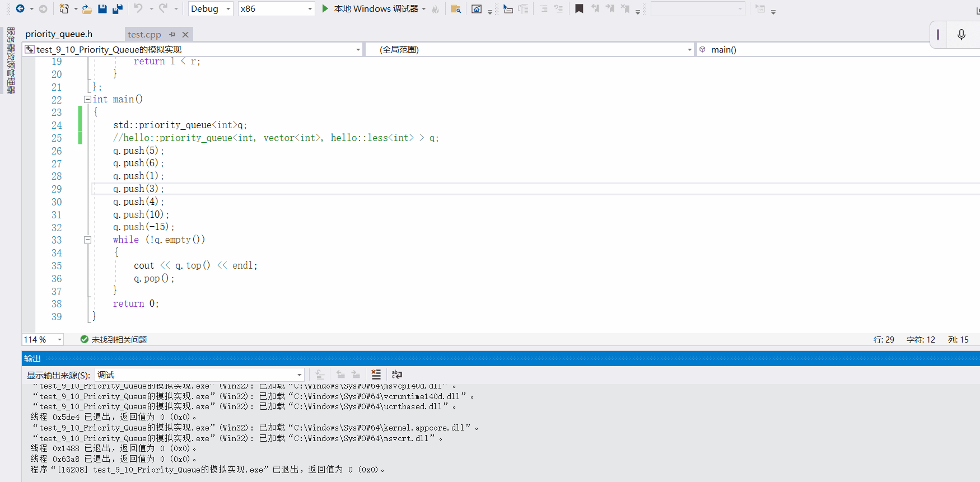The image size is (980, 482).
Task: Click the output line with program [16208] exited
Action: 208,470
